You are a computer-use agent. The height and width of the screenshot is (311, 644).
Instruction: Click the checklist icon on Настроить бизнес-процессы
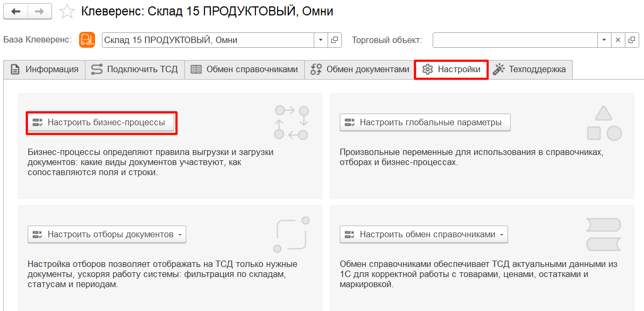37,123
